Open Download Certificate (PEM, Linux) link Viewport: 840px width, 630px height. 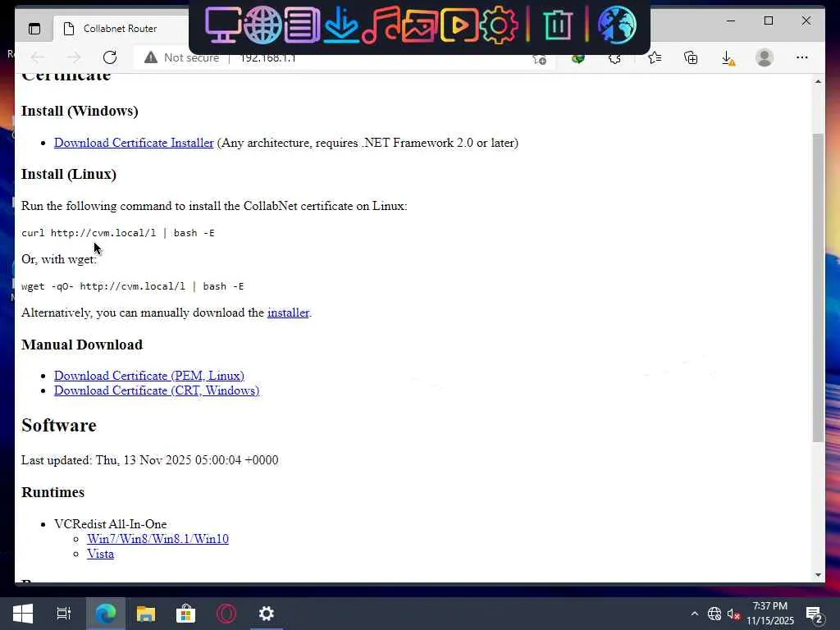tap(149, 376)
